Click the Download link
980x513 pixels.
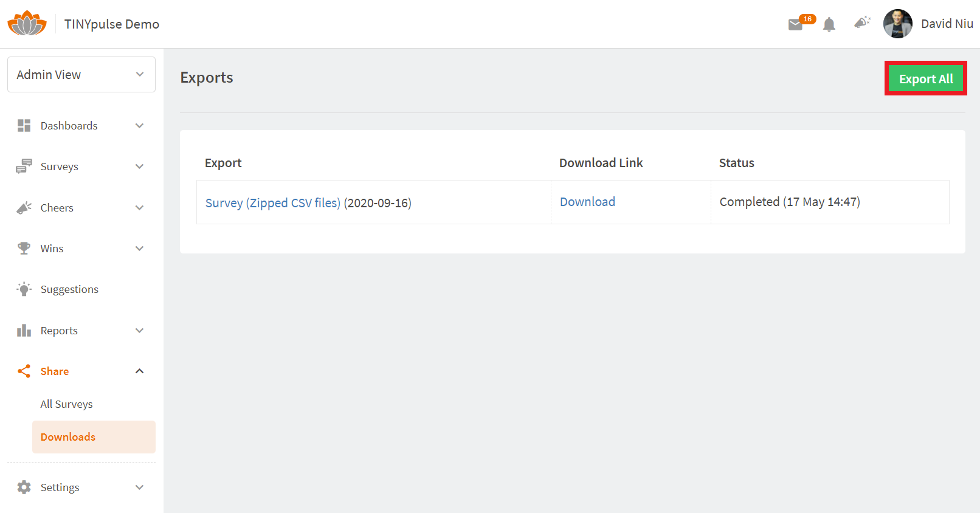(x=587, y=202)
